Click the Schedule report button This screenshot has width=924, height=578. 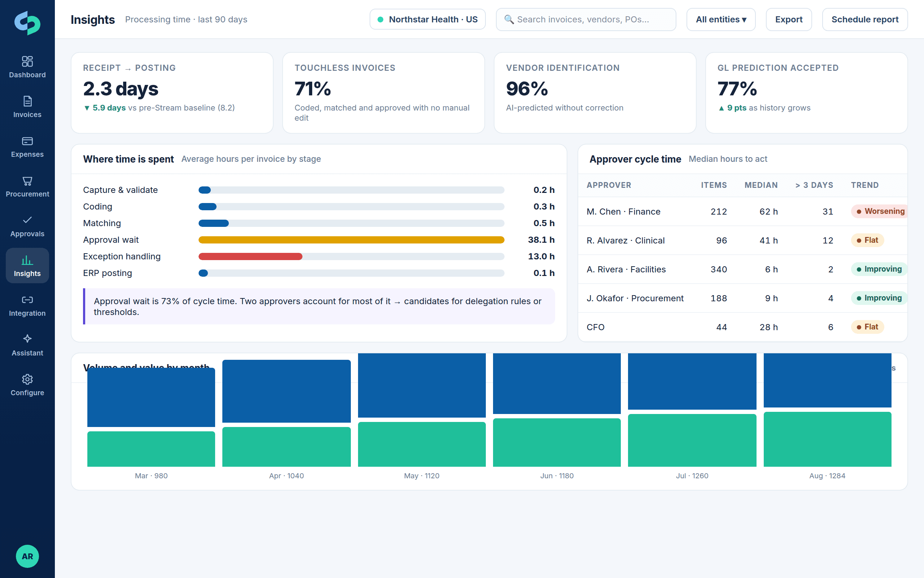pos(865,20)
